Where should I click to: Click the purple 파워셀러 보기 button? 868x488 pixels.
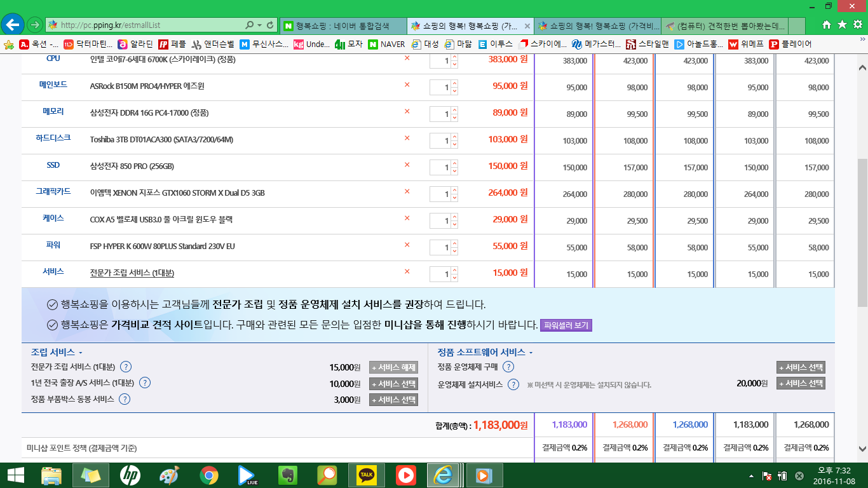pos(566,325)
